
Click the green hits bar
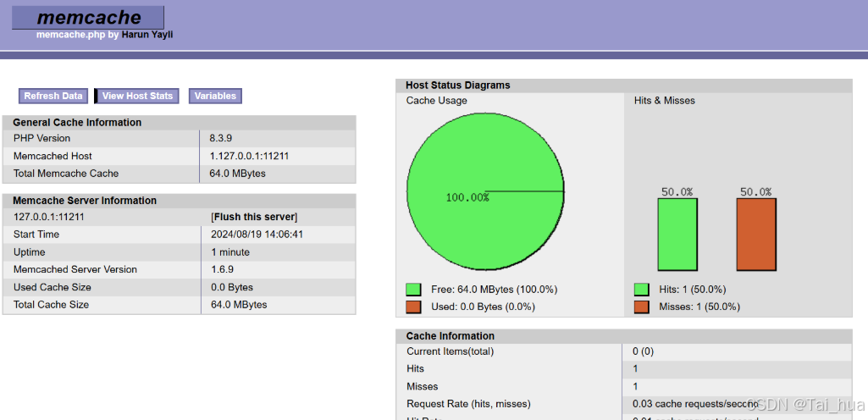pyautogui.click(x=677, y=235)
